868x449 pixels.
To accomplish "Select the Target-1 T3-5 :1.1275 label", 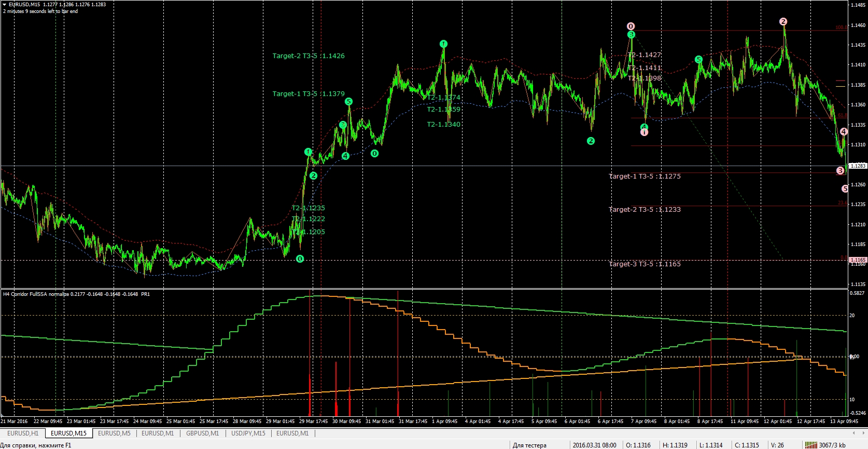I will click(645, 176).
